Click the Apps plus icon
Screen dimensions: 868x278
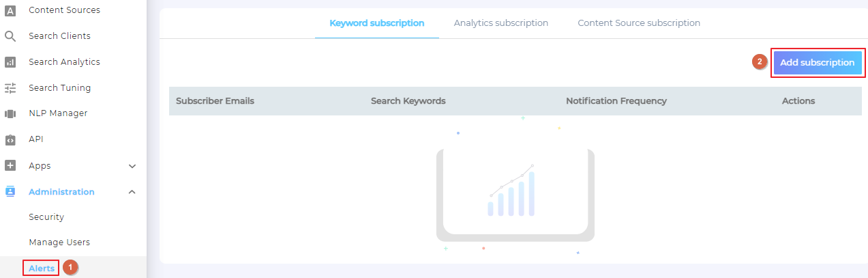[10, 166]
